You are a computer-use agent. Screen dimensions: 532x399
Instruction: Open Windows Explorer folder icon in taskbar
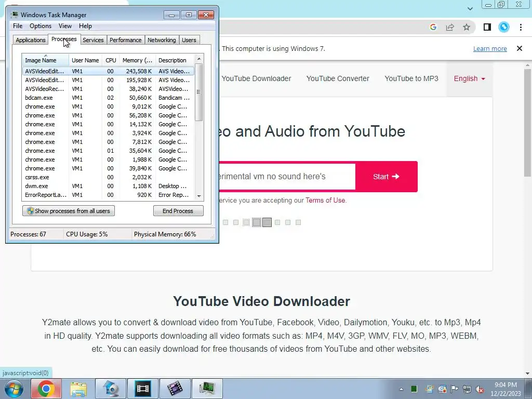78,389
